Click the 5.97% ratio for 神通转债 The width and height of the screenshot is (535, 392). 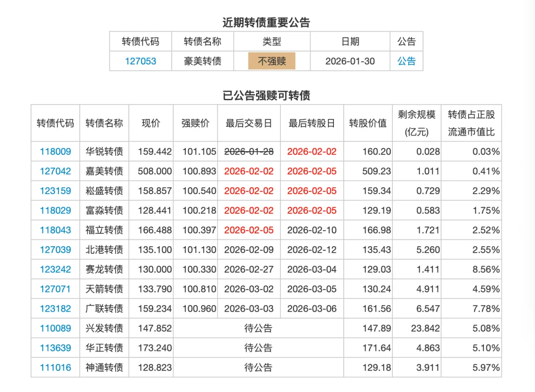click(486, 367)
